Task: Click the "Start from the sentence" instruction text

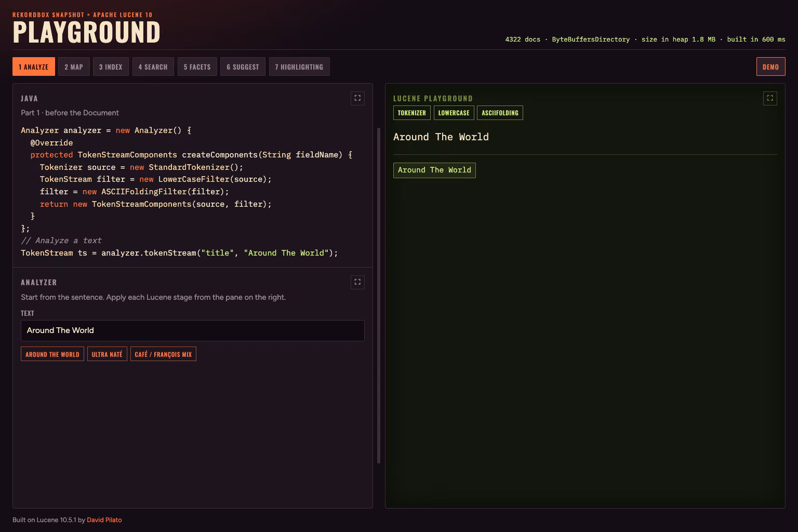Action: [153, 297]
